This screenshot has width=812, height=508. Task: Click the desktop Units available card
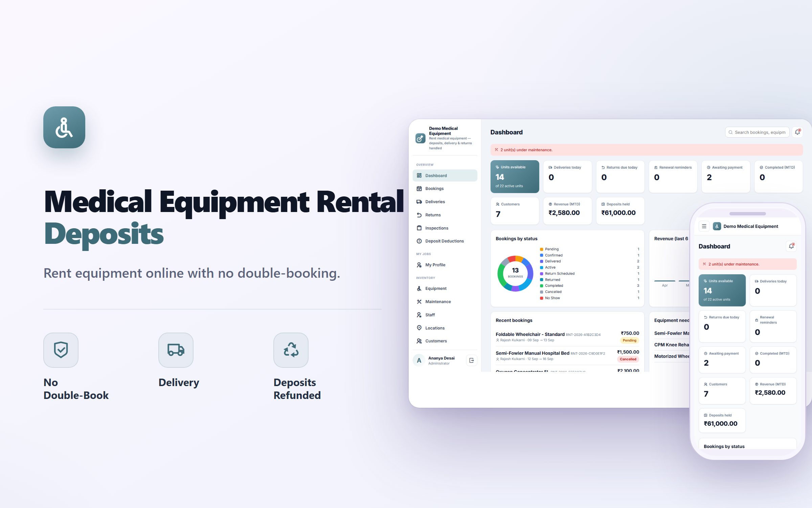pyautogui.click(x=515, y=176)
